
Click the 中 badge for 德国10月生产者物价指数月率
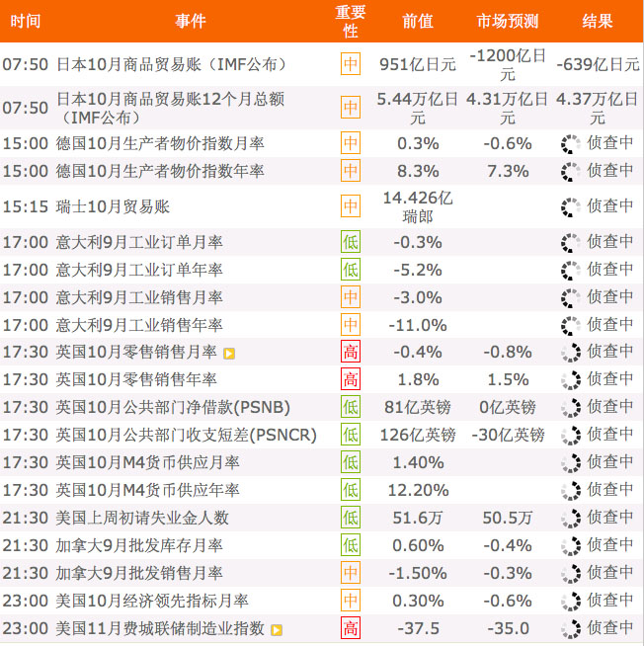tap(351, 143)
